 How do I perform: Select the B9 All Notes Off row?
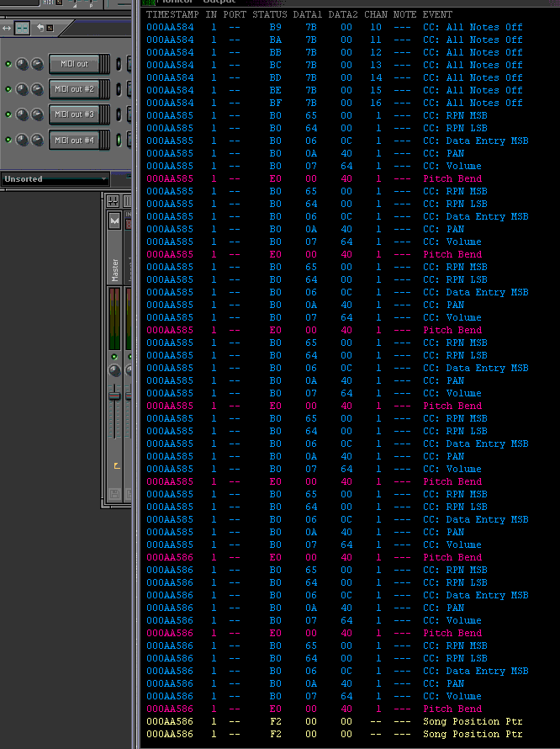334,27
